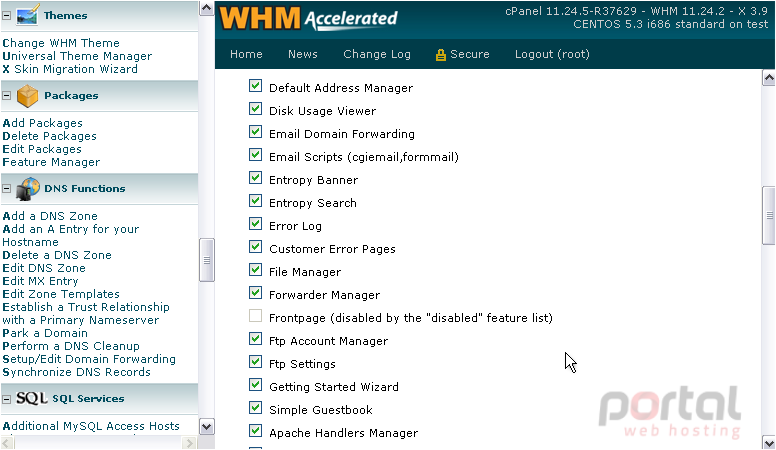
Task: Click sidebar scrollbar down arrow
Action: point(206,426)
